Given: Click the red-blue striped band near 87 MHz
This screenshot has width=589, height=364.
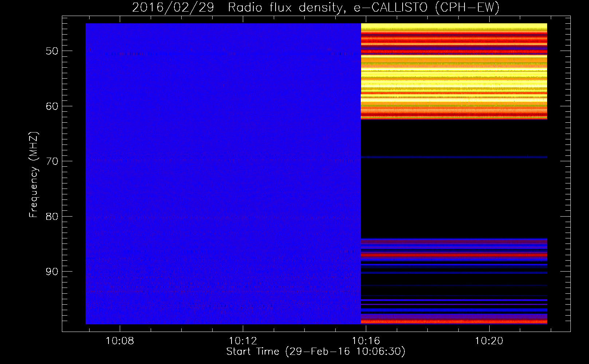Looking at the screenshot, I should coord(454,256).
